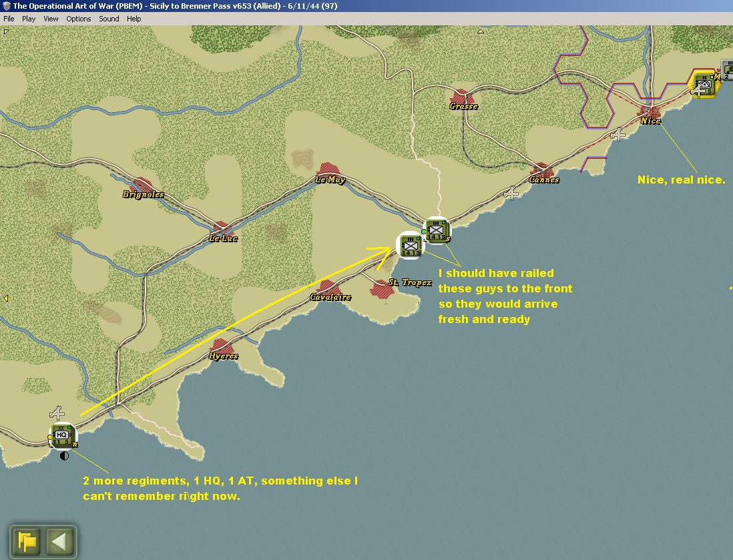Open the Sound menu
This screenshot has width=733, height=560.
pyautogui.click(x=109, y=19)
